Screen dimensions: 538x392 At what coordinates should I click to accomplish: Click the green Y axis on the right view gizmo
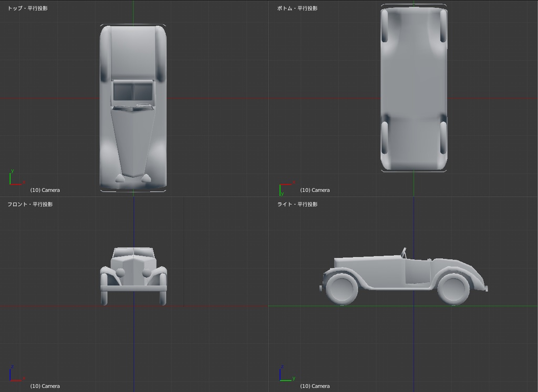point(286,380)
